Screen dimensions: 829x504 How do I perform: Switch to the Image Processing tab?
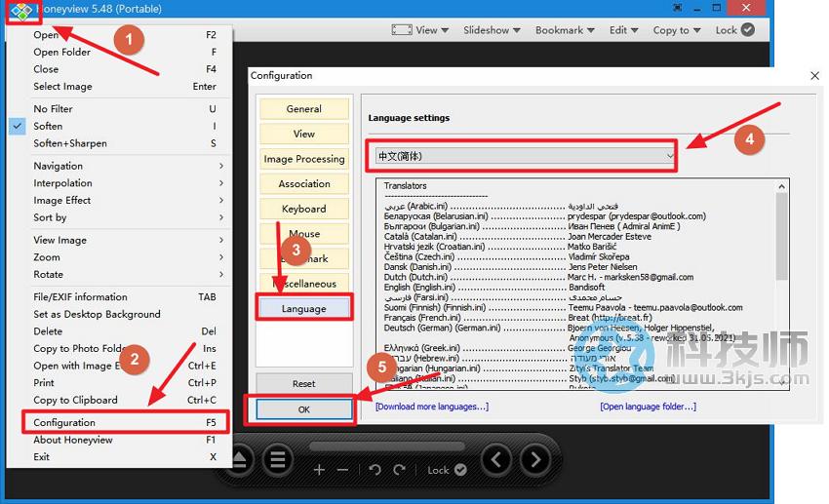pos(304,159)
